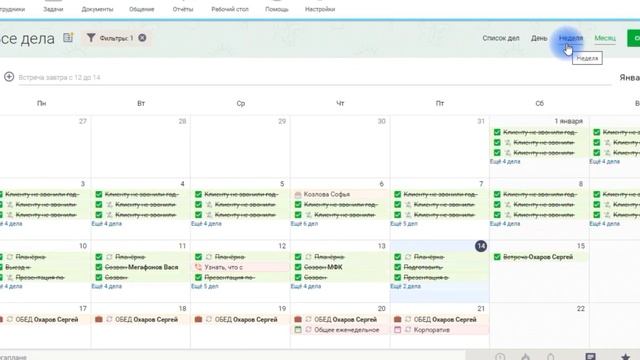The height and width of the screenshot is (360, 640).
Task: Switch to Список дел view
Action: pos(501,38)
